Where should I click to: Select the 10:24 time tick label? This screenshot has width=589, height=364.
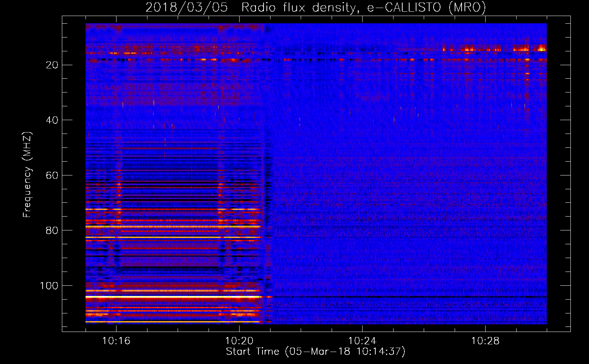click(362, 341)
